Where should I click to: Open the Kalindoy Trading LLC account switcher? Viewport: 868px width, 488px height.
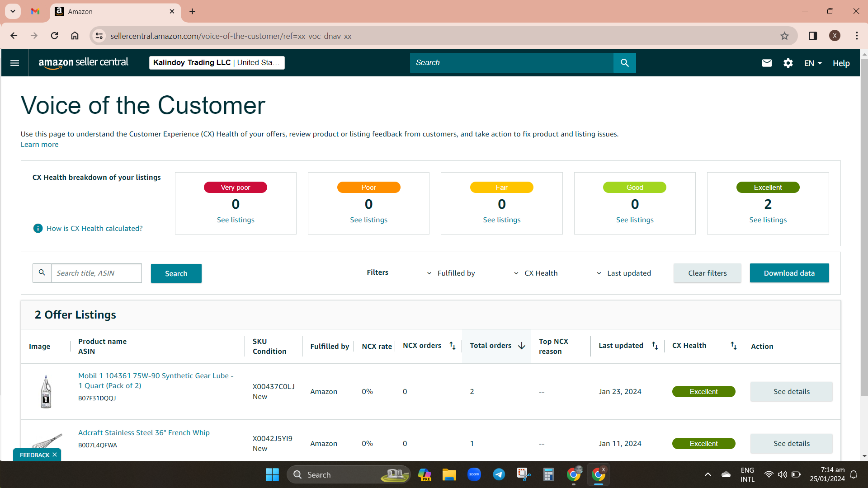tap(217, 63)
